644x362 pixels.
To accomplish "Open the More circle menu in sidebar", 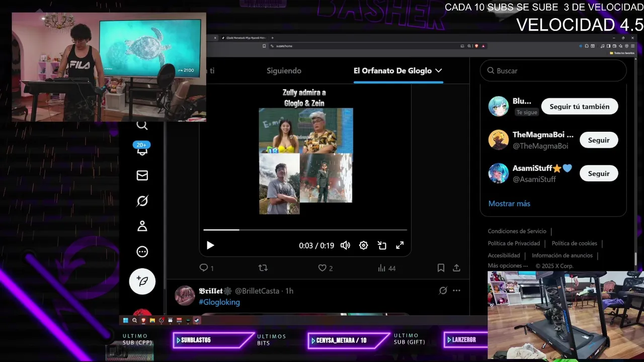I will 142,252.
